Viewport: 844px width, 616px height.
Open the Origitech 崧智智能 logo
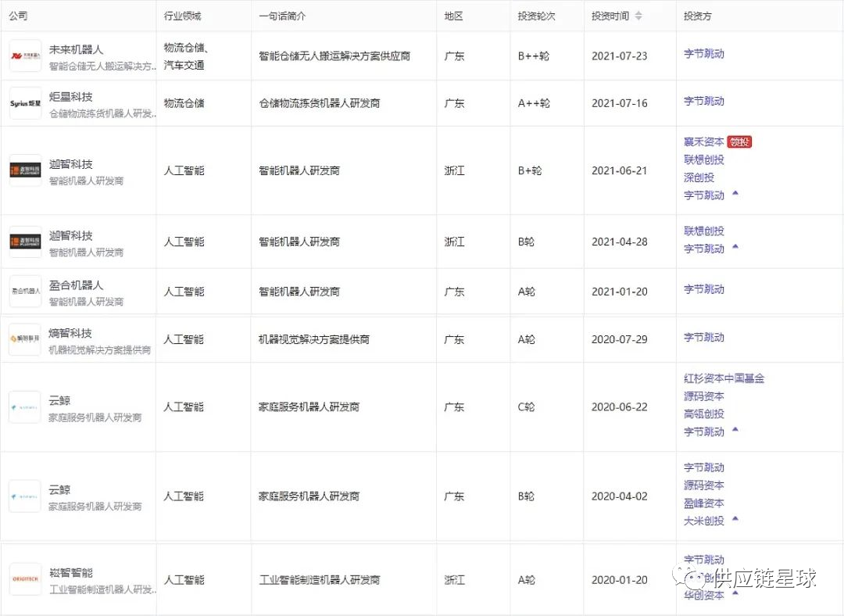click(25, 579)
